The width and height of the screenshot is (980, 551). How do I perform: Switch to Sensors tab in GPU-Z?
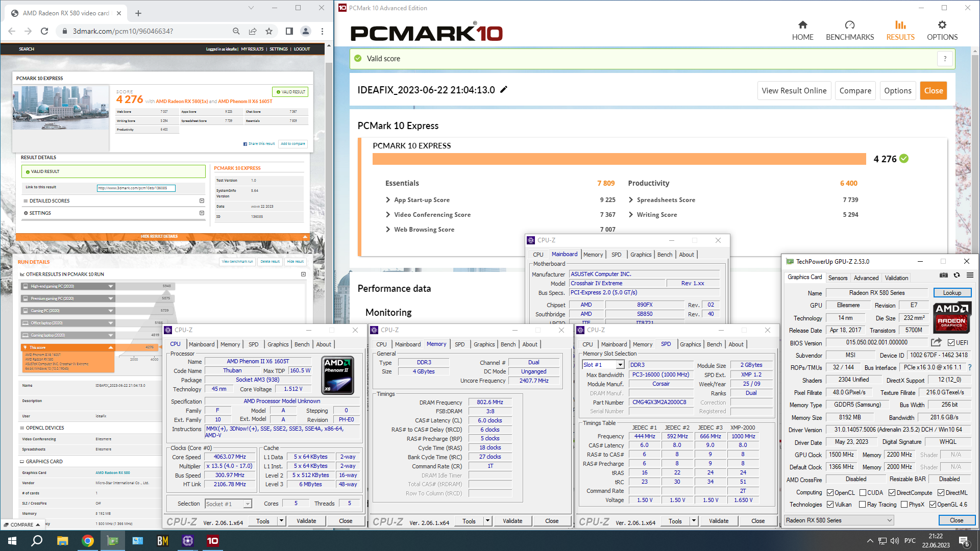click(x=838, y=278)
